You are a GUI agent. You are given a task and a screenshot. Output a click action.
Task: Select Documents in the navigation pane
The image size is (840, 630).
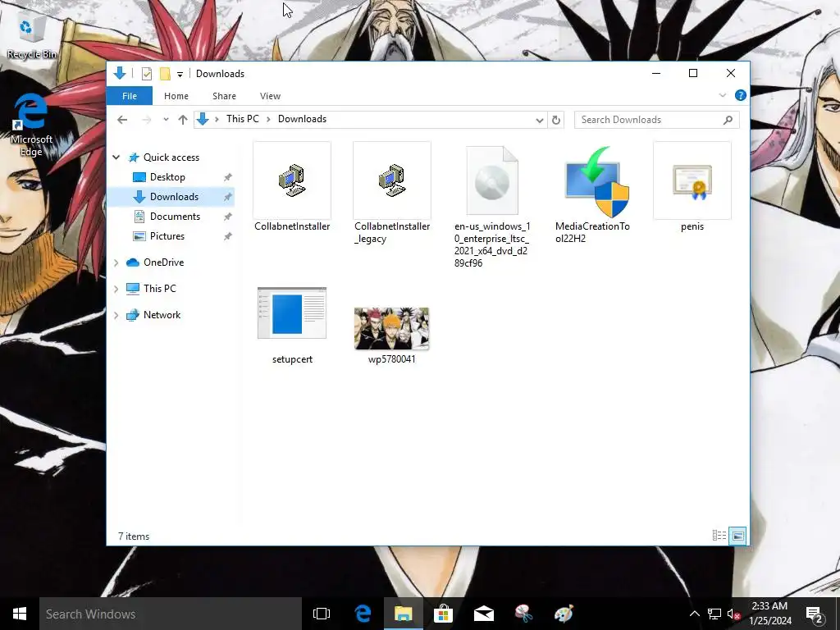coord(176,217)
